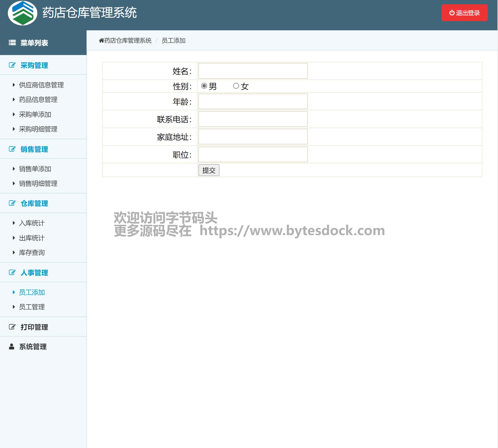Click the 姓名 name input field
Image resolution: width=498 pixels, height=448 pixels.
tap(253, 71)
